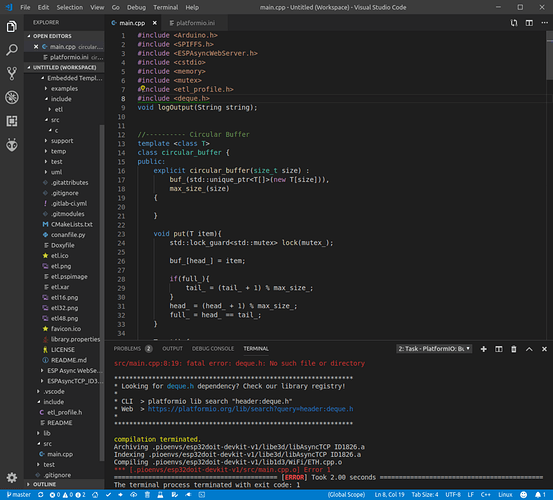Click the compare changes icon in editor toolbar
Screen dimensions: 553x500
514,23
